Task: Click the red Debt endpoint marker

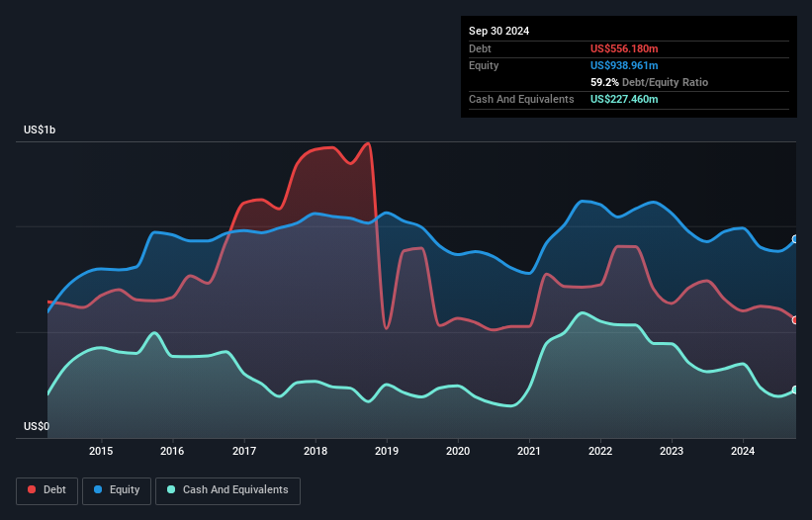Action: (x=795, y=320)
